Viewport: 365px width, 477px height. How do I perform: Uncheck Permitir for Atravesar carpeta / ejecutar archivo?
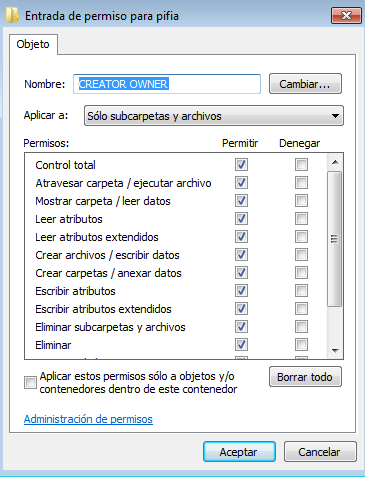pos(241,182)
